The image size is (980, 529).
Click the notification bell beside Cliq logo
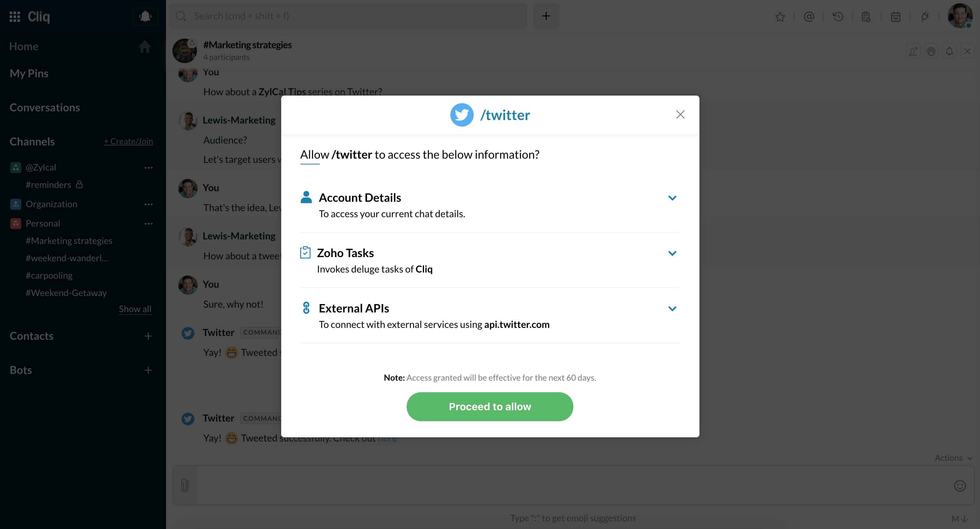point(145,16)
